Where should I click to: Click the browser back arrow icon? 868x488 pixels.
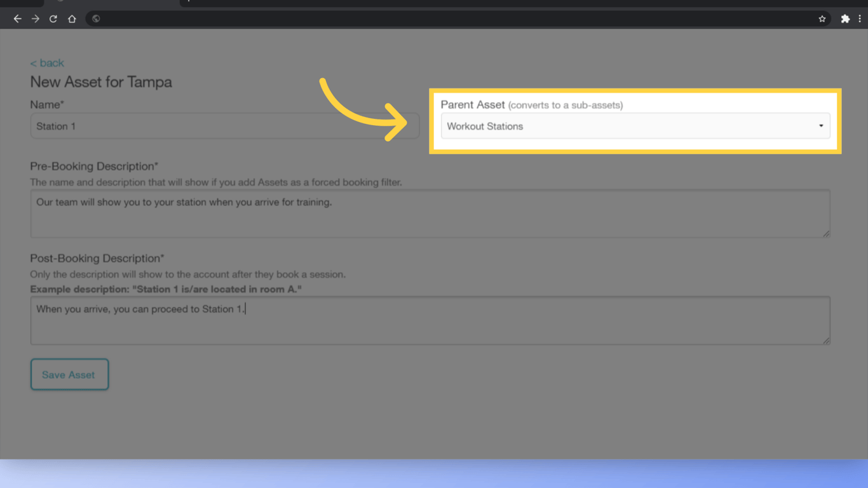click(17, 18)
